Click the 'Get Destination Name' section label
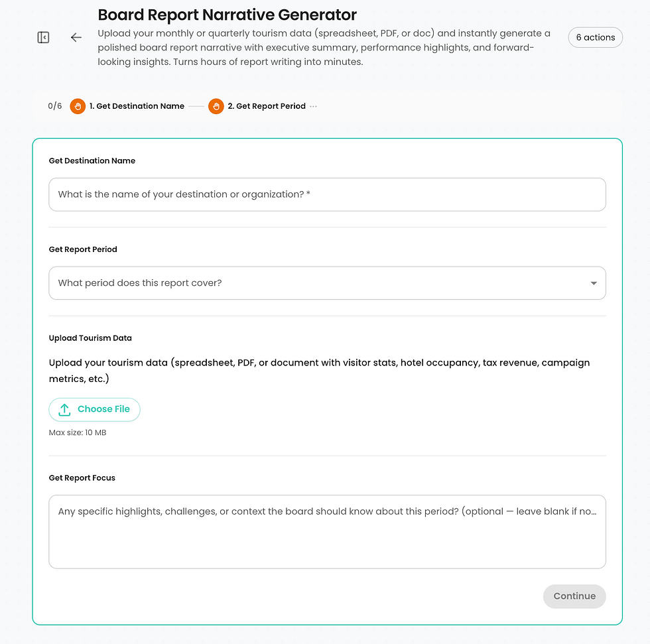The width and height of the screenshot is (650, 644). [x=92, y=161]
